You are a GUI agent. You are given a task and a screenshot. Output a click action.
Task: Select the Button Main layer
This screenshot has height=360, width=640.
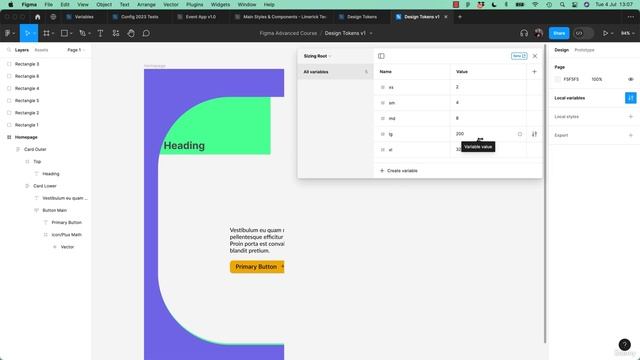point(54,210)
